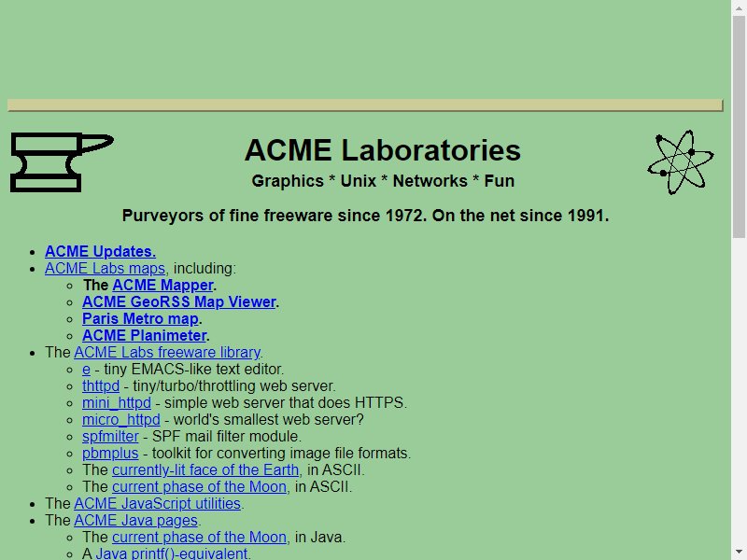747x560 pixels.
Task: Open currently-lit face of the Earth link
Action: (205, 470)
